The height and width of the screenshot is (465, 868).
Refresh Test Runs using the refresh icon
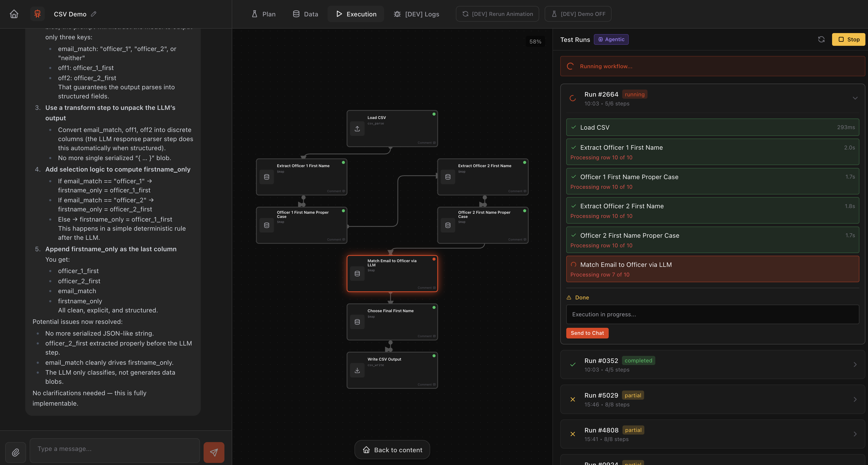tap(821, 39)
